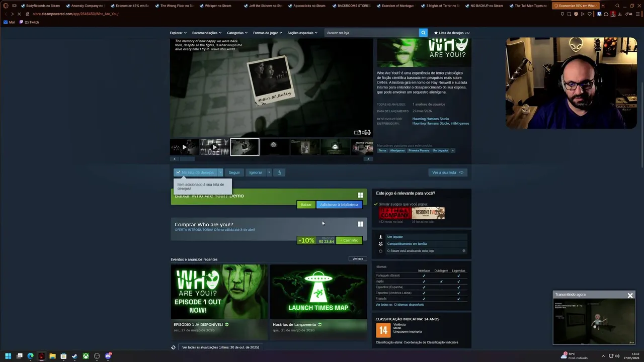Click the Alienígenas tag
Screen dimensions: 644x362
(x=397, y=150)
